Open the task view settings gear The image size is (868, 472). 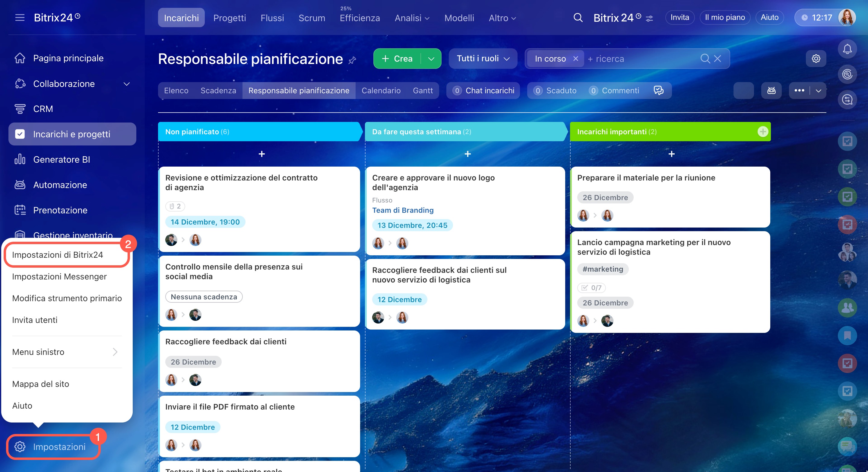(816, 59)
